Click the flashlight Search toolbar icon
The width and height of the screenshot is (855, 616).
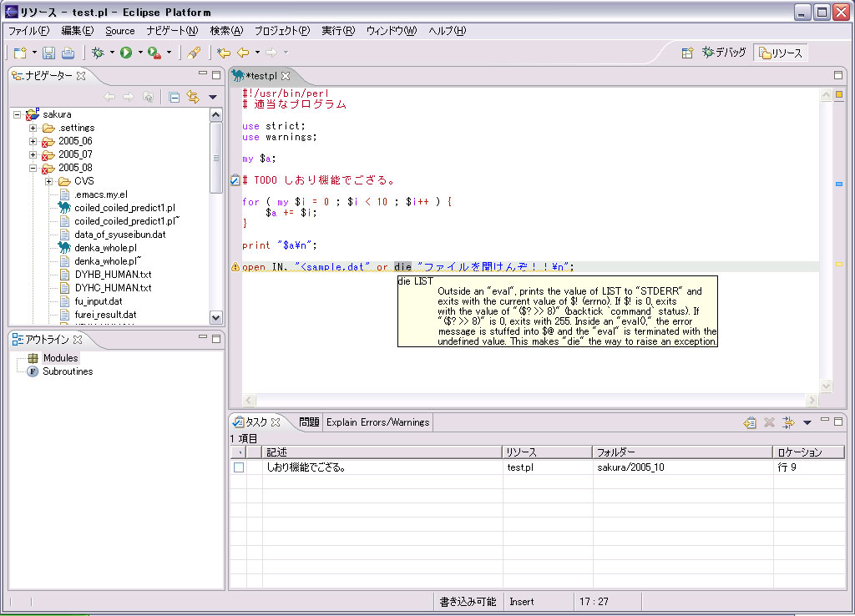point(194,53)
